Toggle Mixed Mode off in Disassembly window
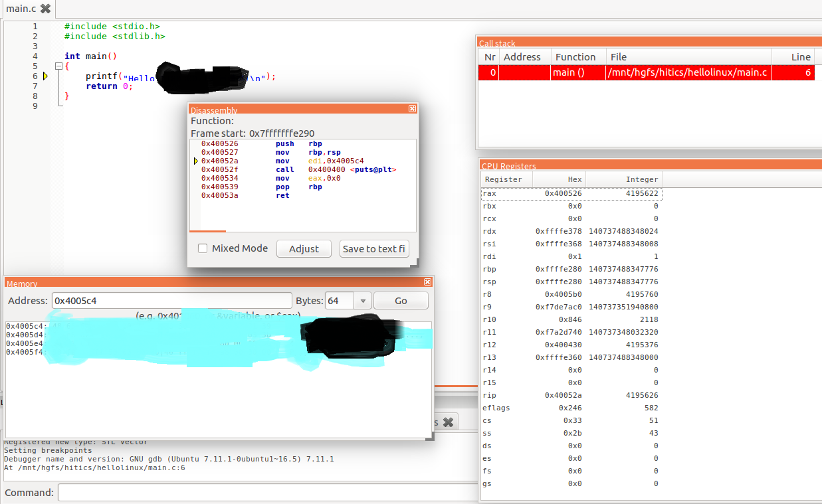This screenshot has width=822, height=504. point(203,248)
